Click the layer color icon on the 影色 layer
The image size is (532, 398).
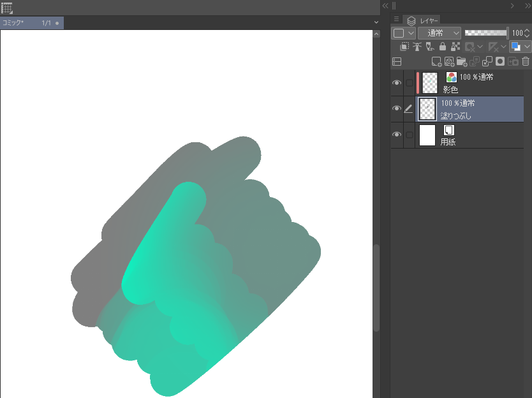click(451, 77)
